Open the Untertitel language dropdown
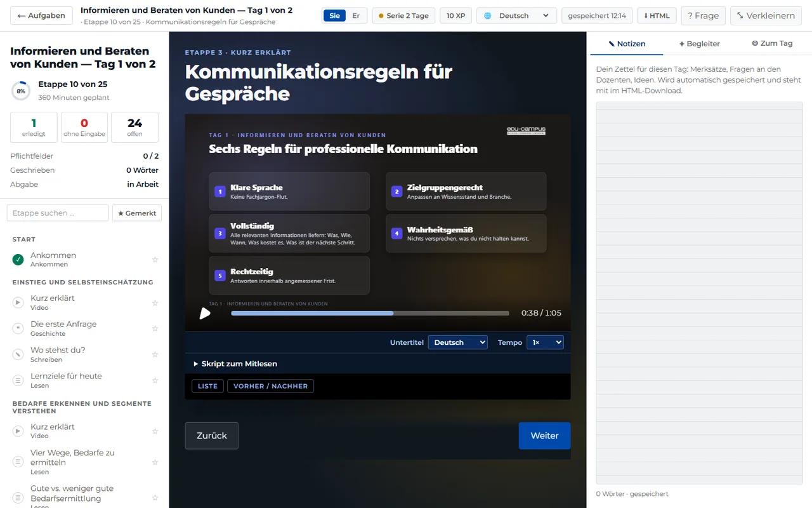The height and width of the screenshot is (508, 812). pos(458,342)
